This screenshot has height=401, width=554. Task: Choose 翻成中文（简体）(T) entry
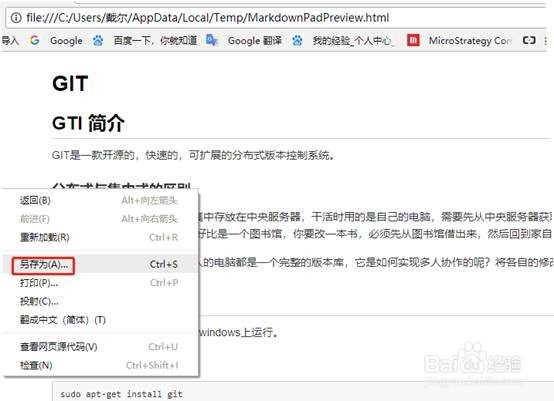coord(101,320)
